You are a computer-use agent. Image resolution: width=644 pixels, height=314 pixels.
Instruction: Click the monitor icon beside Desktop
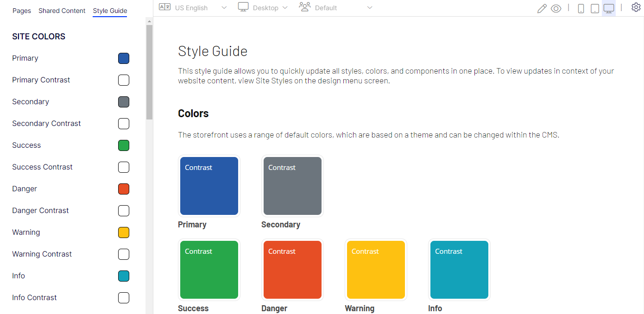point(243,7)
